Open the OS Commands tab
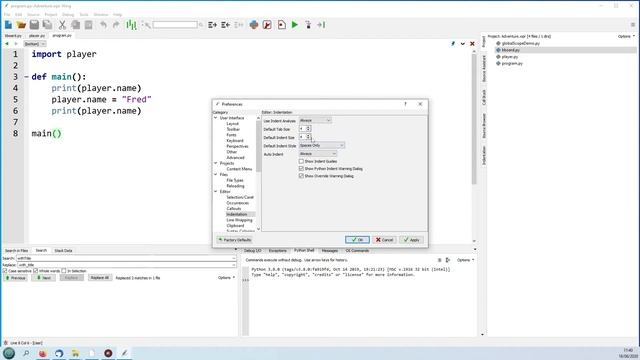Image resolution: width=640 pixels, height=360 pixels. pyautogui.click(x=357, y=251)
